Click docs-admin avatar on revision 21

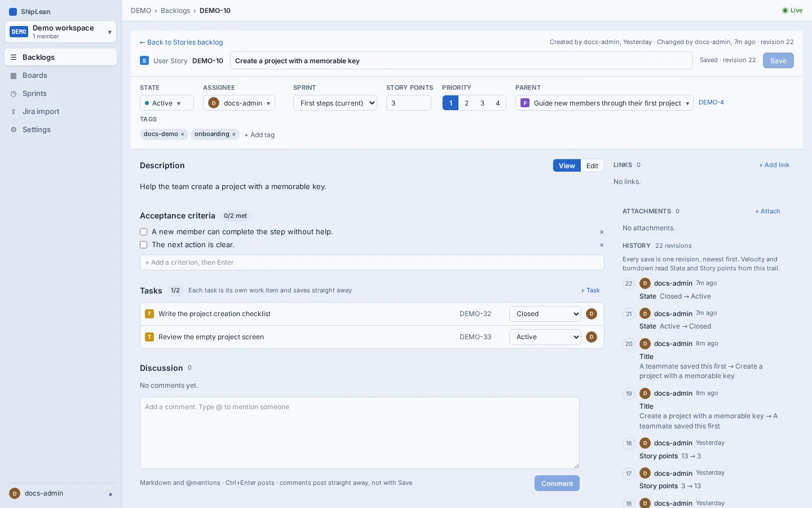645,313
